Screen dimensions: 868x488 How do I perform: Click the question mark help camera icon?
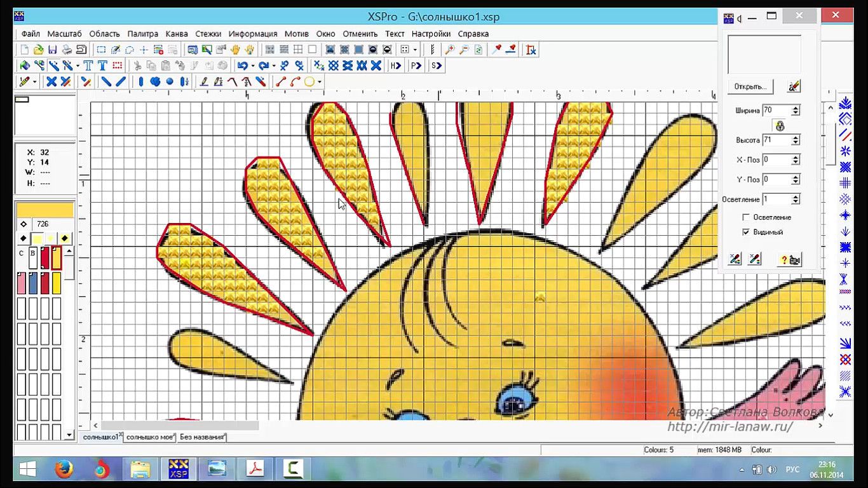[790, 259]
